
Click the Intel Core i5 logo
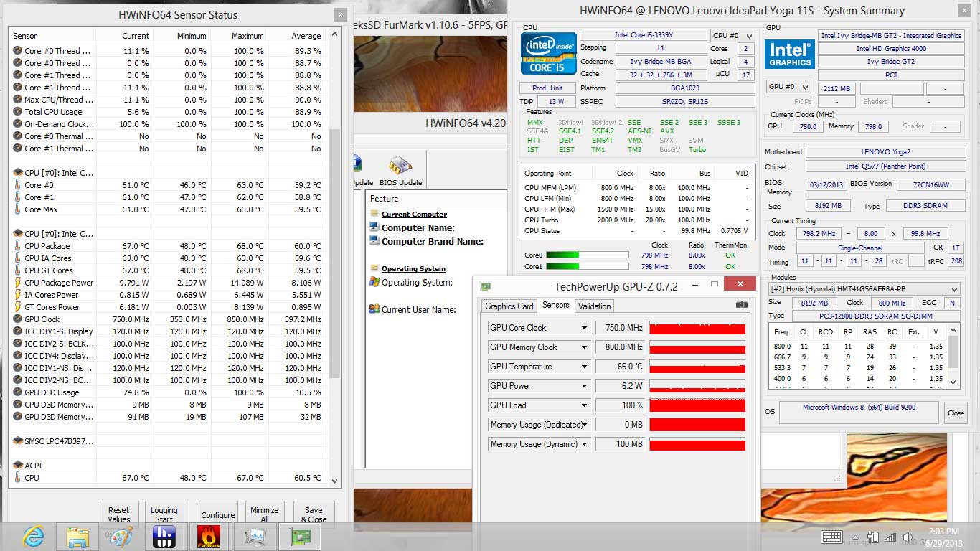pos(549,53)
